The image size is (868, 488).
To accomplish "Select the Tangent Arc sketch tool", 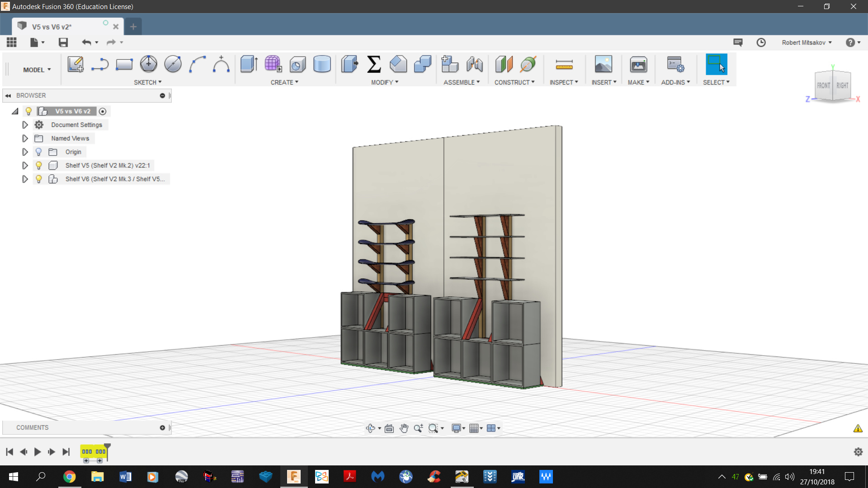I will click(221, 64).
